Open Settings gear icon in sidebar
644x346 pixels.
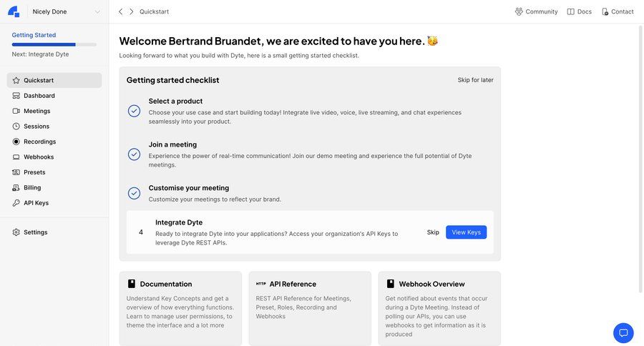[x=16, y=232]
